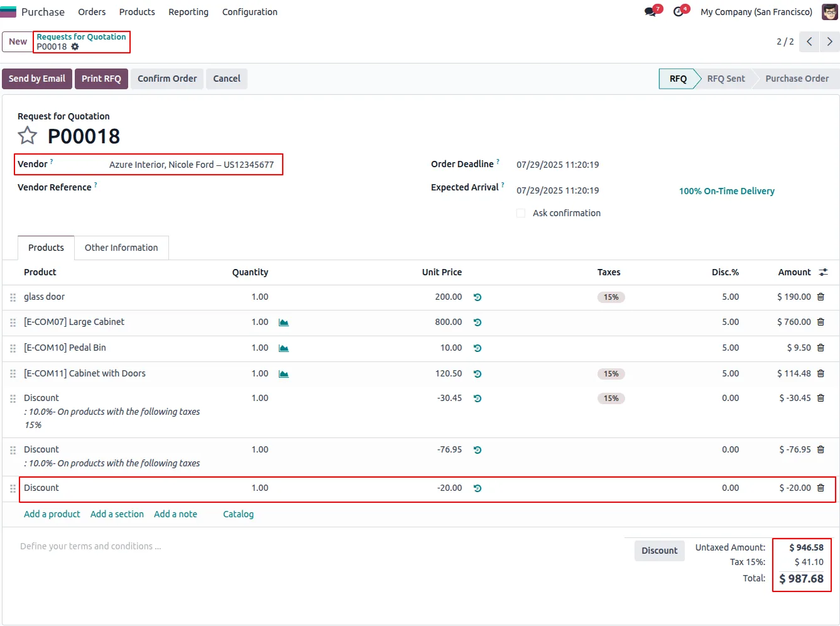Image resolution: width=840 pixels, height=626 pixels.
Task: Delete the Cabinet with Doors line
Action: (x=821, y=373)
